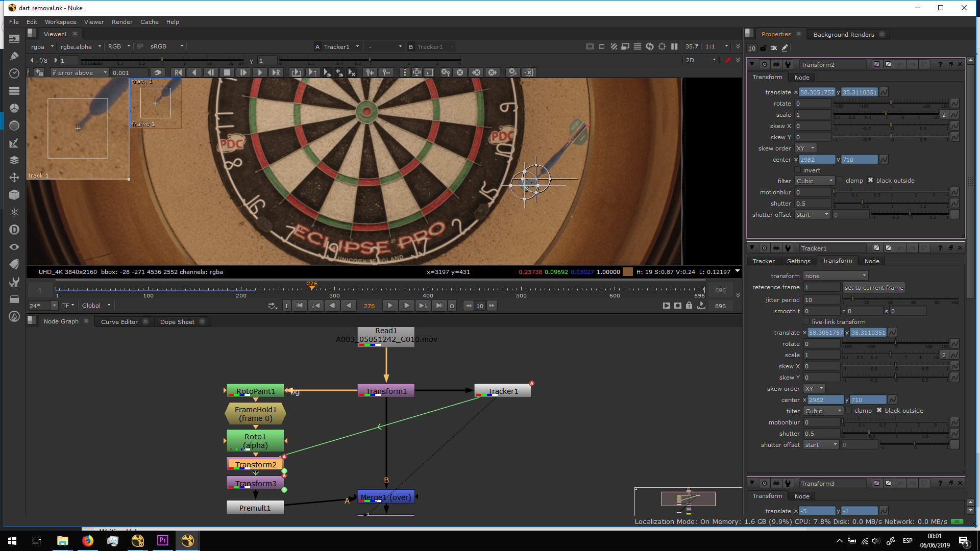Click 'set to current frame' button

873,288
